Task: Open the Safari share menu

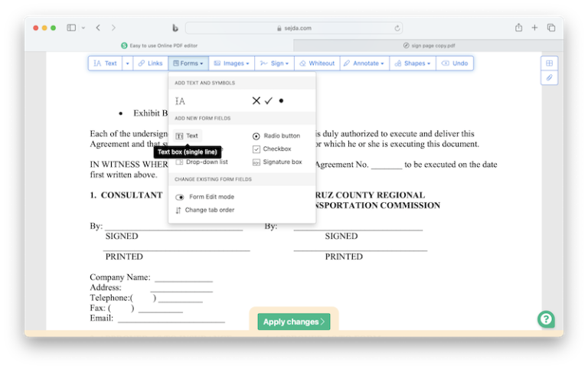Action: pos(518,28)
